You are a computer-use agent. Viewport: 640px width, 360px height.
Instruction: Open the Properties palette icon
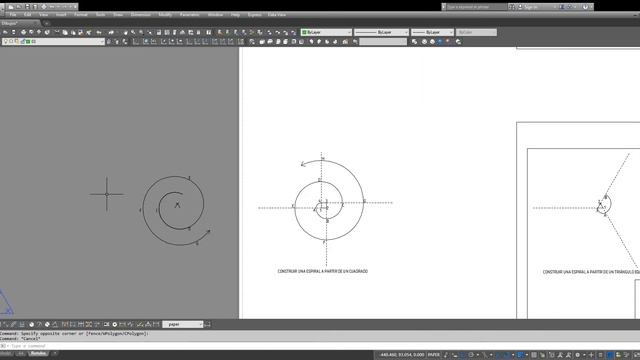[159, 32]
